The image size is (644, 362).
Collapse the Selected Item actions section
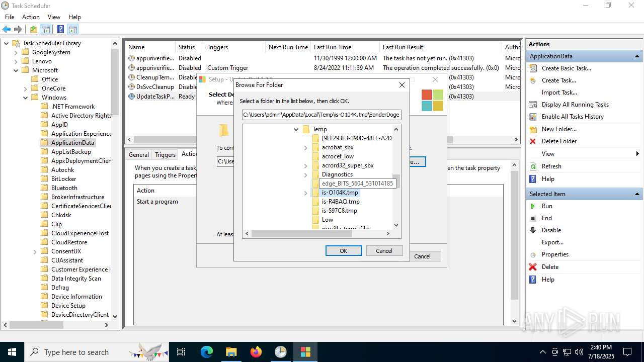637,194
